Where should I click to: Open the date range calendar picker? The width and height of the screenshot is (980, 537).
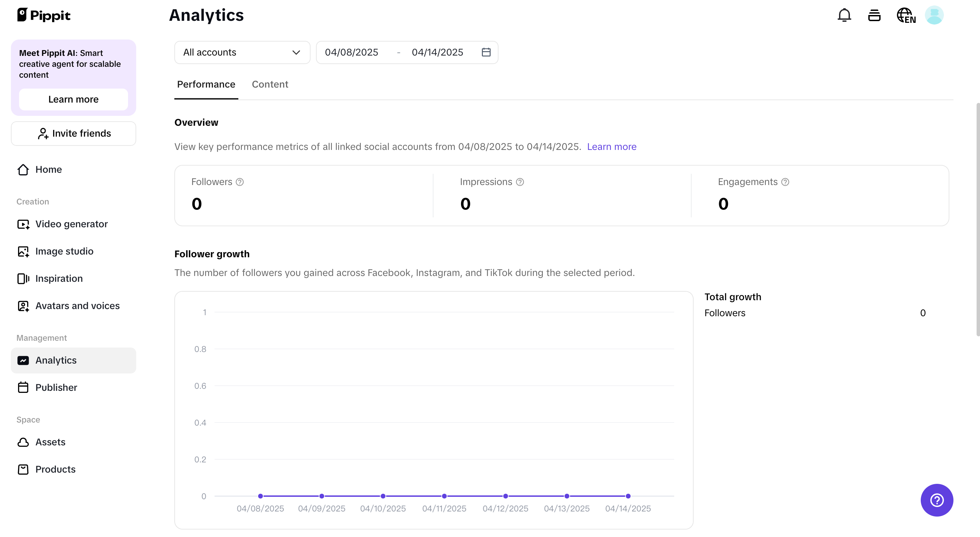(x=486, y=52)
